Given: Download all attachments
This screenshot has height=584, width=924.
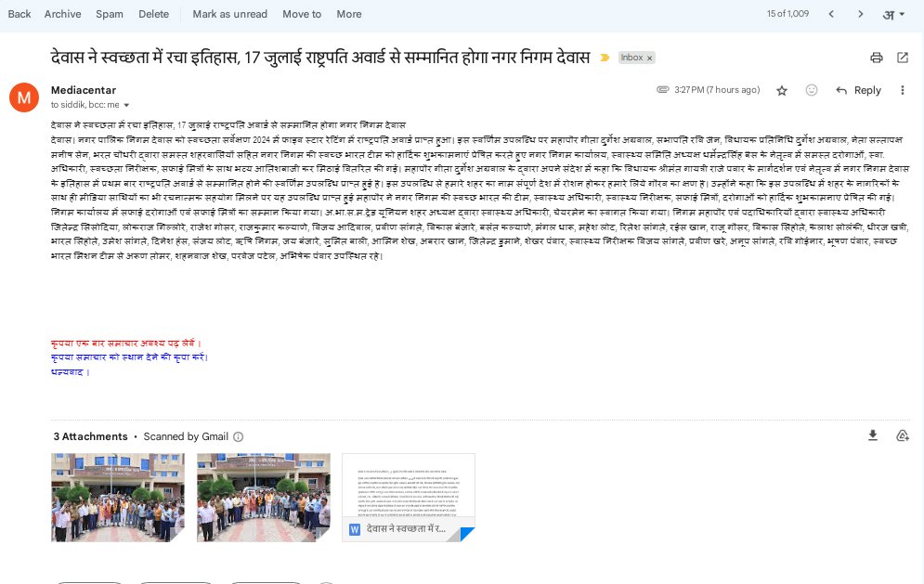Looking at the screenshot, I should pyautogui.click(x=873, y=435).
